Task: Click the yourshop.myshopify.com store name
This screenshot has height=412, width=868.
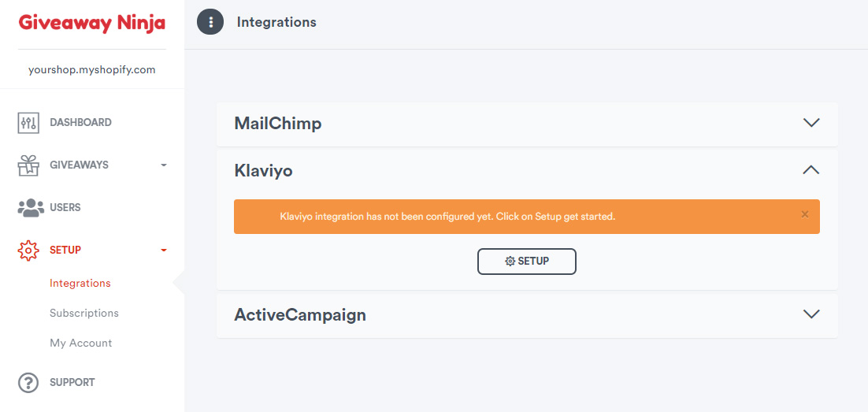Action: [x=92, y=70]
